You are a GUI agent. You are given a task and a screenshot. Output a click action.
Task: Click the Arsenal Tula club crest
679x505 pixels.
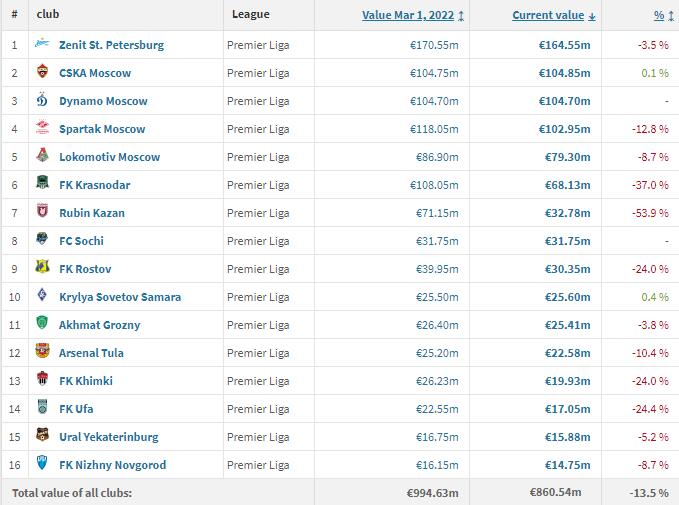[42, 353]
